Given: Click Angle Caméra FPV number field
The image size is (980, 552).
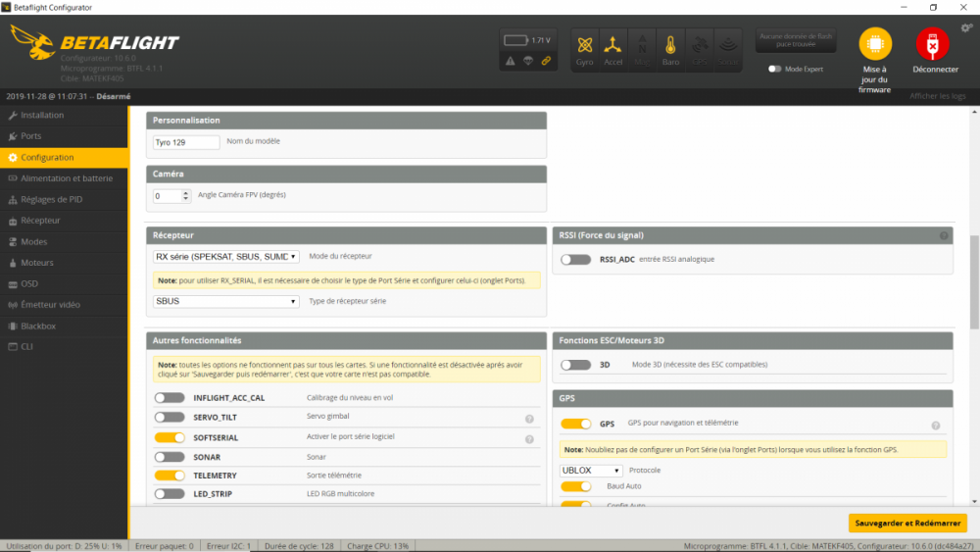Looking at the screenshot, I should click(171, 196).
